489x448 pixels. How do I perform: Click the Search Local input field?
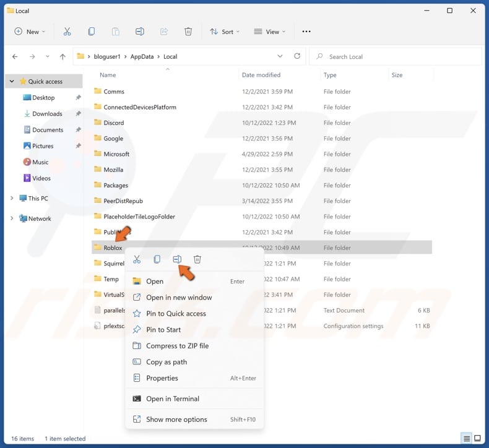[x=395, y=56]
